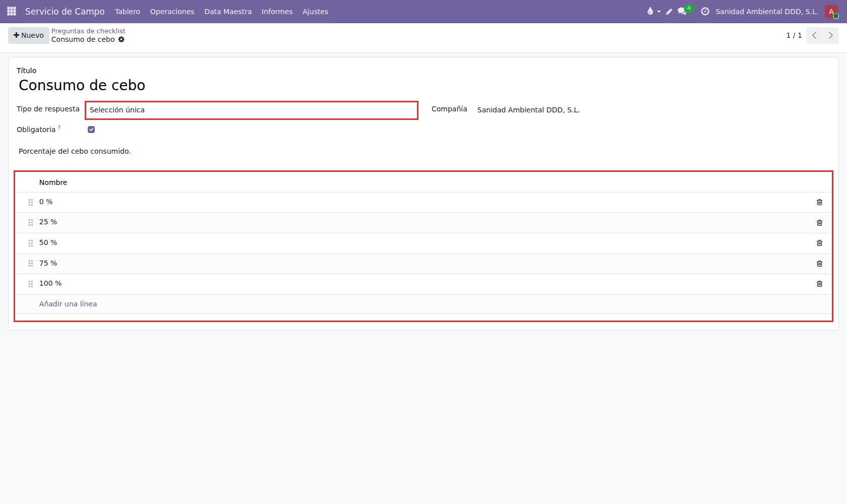Open the apps grid menu icon
This screenshot has height=504, width=847.
12,11
